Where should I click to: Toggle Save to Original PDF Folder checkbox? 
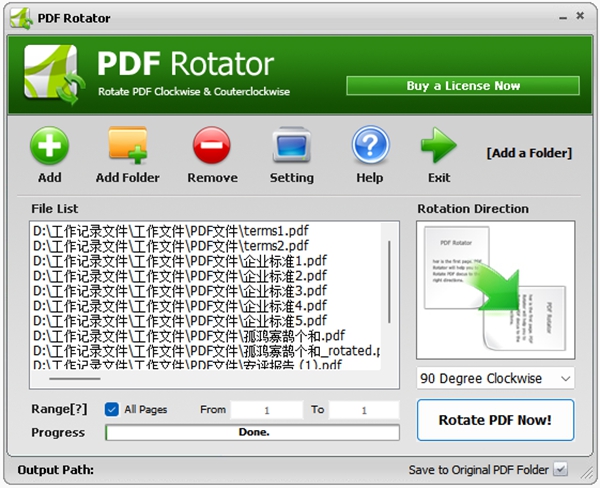[x=560, y=470]
